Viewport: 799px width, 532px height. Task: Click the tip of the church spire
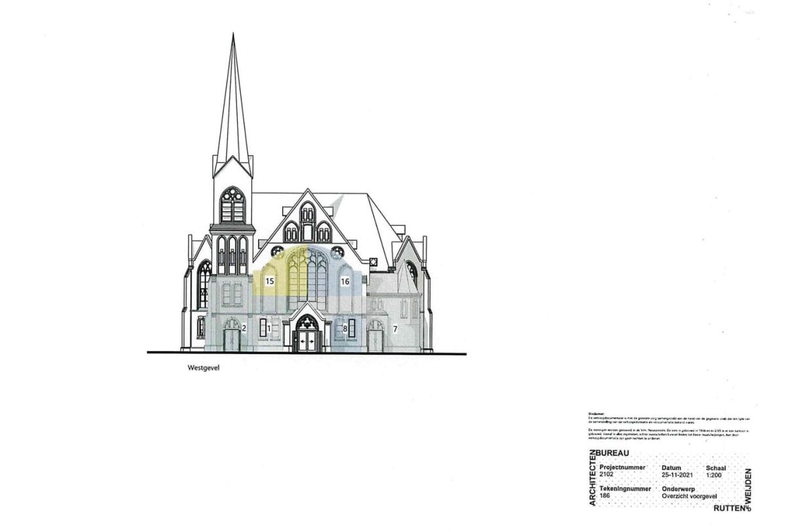[x=232, y=35]
